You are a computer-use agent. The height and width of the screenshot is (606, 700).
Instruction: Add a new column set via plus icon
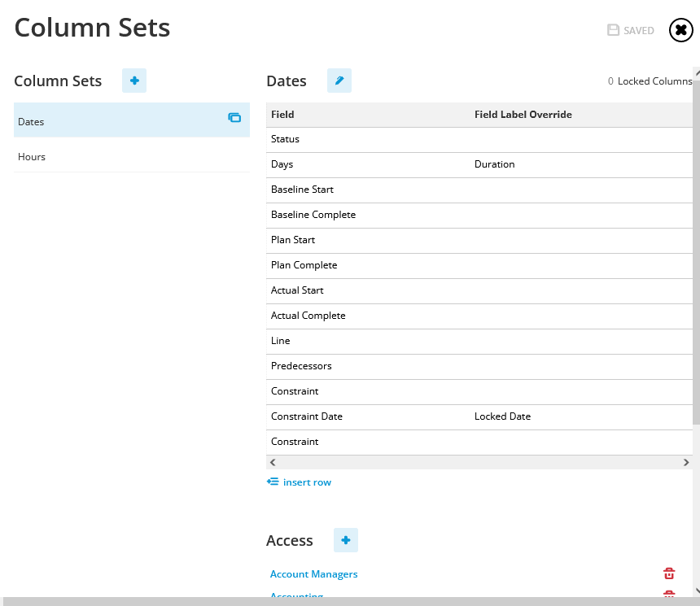click(133, 81)
